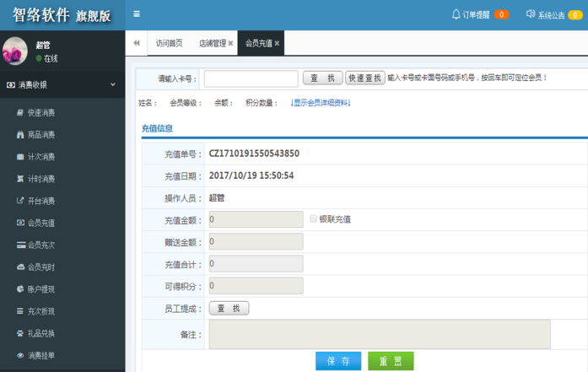Click the green 重置 button

pyautogui.click(x=391, y=361)
